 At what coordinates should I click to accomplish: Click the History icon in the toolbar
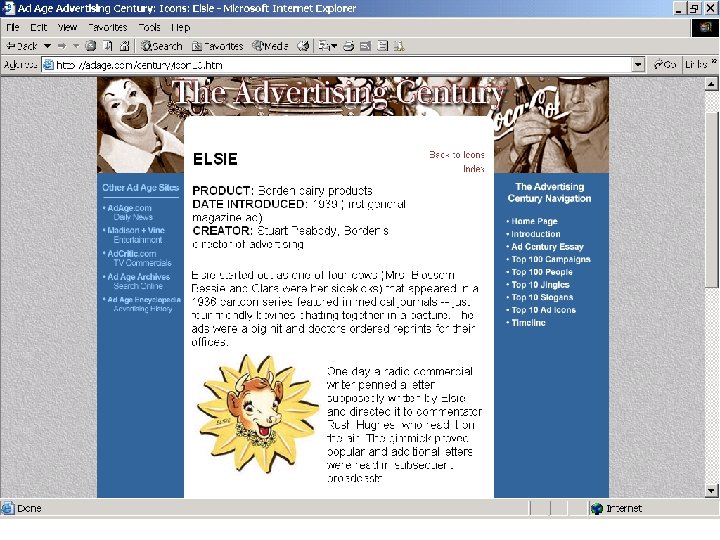coord(303,45)
